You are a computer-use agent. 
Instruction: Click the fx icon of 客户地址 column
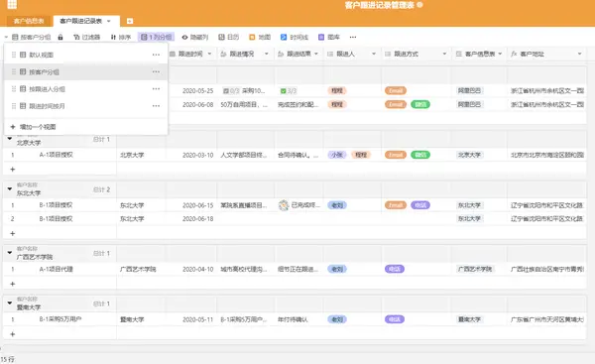pos(514,54)
